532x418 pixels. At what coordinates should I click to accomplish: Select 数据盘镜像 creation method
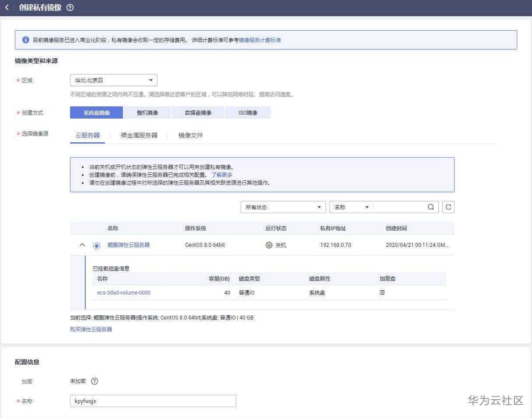[x=198, y=112]
